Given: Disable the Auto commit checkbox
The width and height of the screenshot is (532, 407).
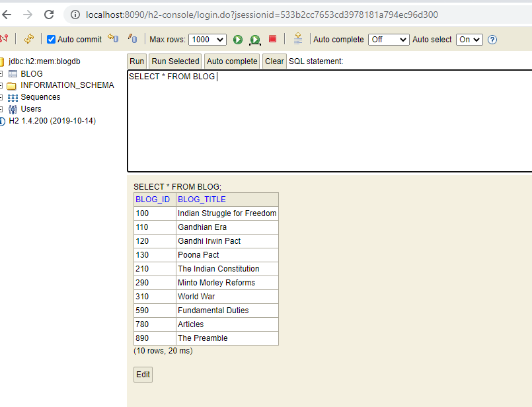Looking at the screenshot, I should point(51,39).
